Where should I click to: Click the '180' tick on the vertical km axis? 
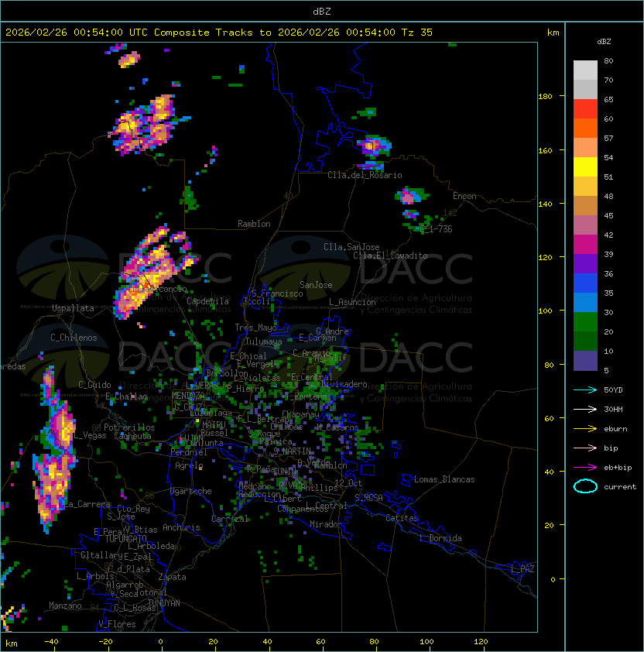pyautogui.click(x=545, y=96)
